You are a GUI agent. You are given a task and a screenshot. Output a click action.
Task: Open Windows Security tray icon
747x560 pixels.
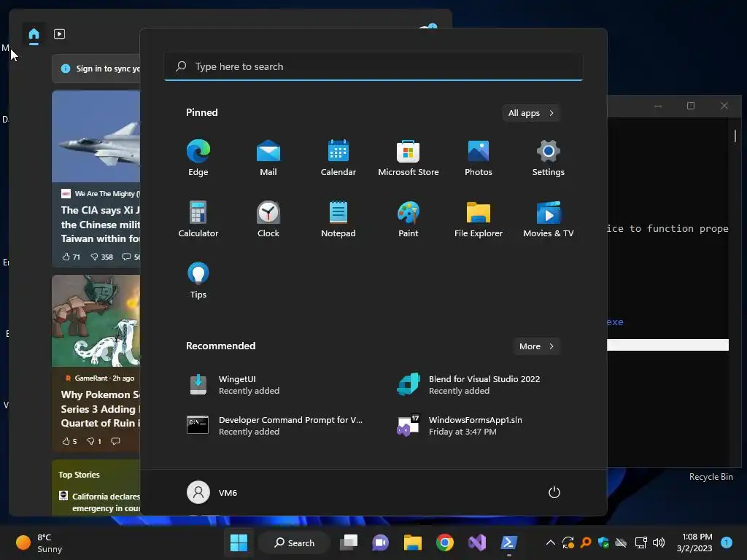pyautogui.click(x=603, y=542)
